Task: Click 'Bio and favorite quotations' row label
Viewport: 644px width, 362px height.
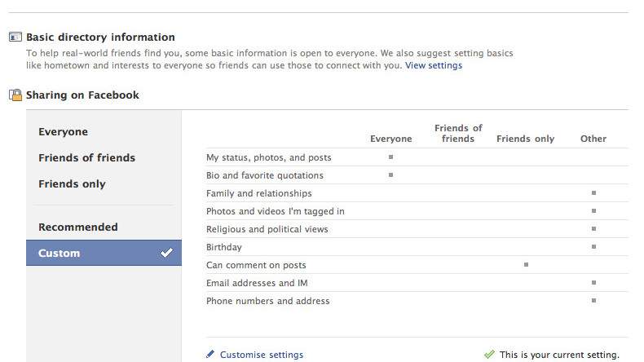Action: [265, 175]
